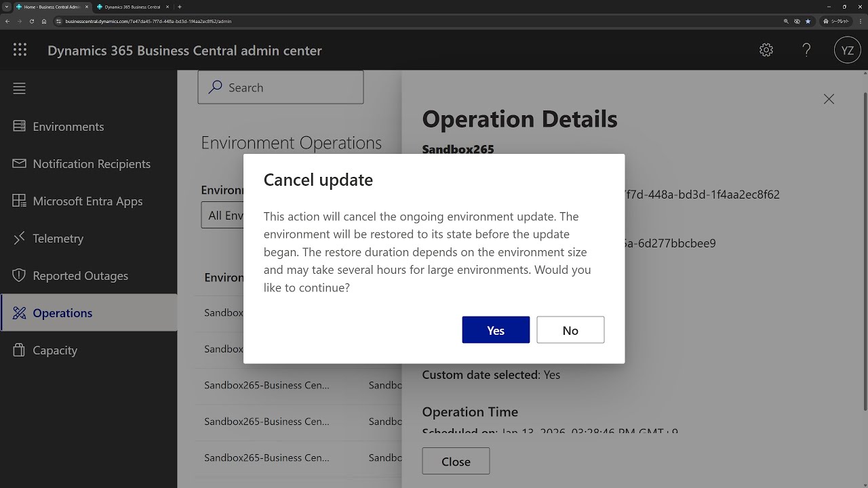
Task: Click the Capacity clipboard icon
Action: (x=19, y=350)
